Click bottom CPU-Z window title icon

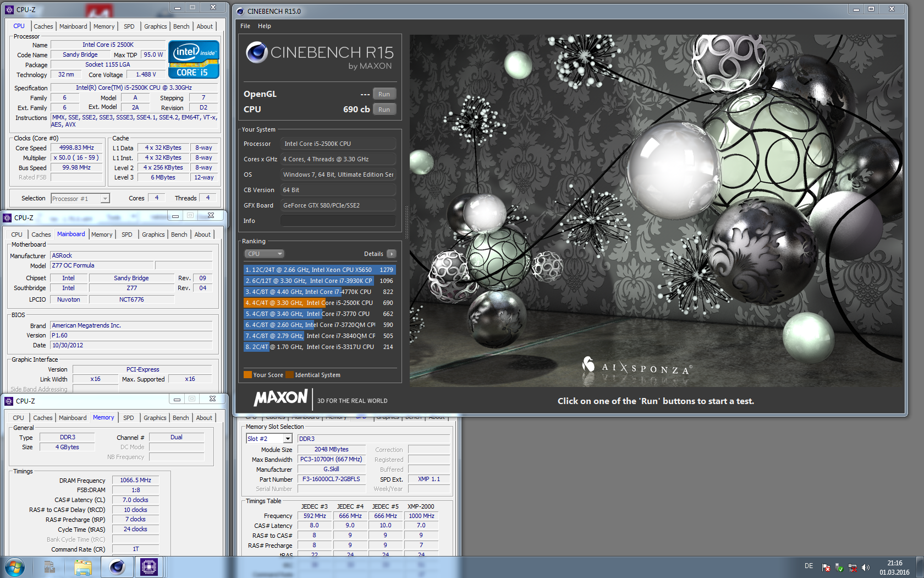(9, 401)
